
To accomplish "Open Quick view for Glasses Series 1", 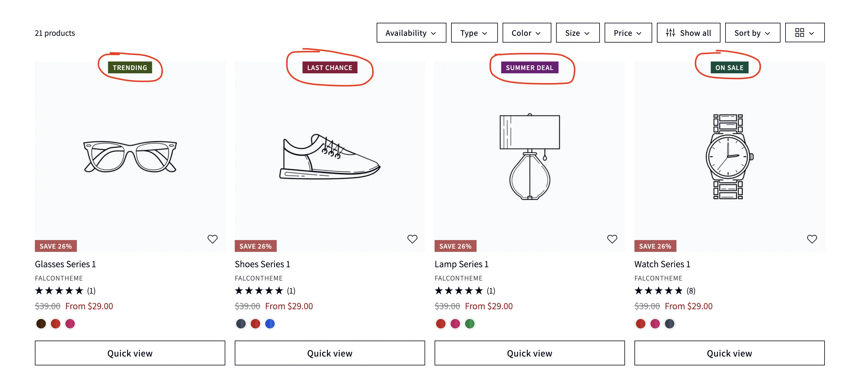I will pyautogui.click(x=130, y=353).
